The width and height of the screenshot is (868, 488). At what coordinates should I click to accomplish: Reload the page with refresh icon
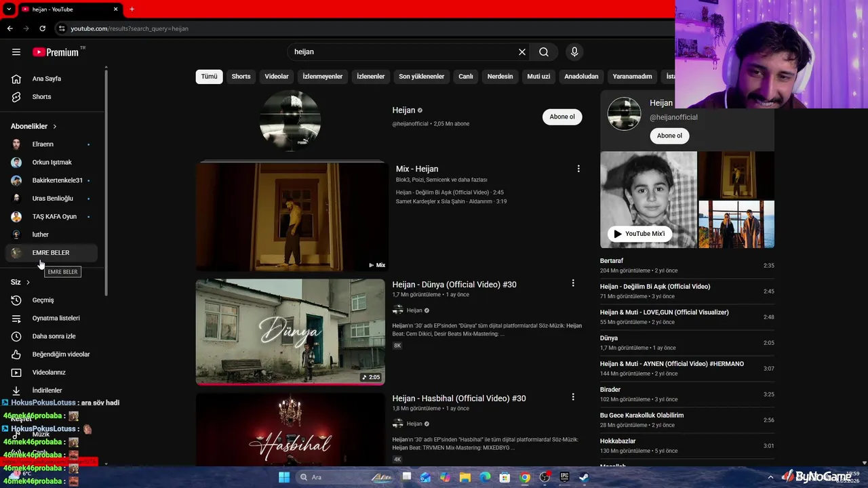(42, 28)
